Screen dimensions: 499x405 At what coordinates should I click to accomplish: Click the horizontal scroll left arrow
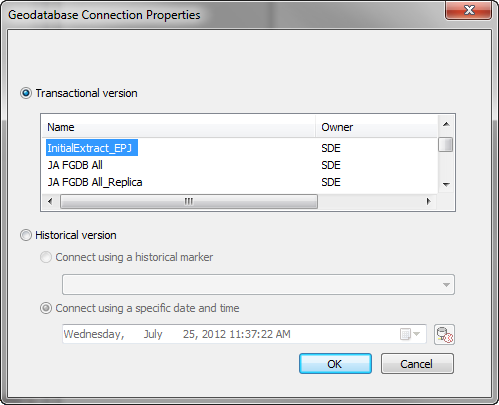pyautogui.click(x=50, y=201)
